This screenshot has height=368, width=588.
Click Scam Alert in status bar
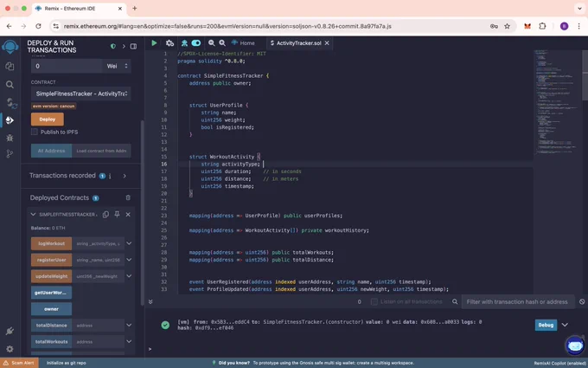(x=19, y=363)
